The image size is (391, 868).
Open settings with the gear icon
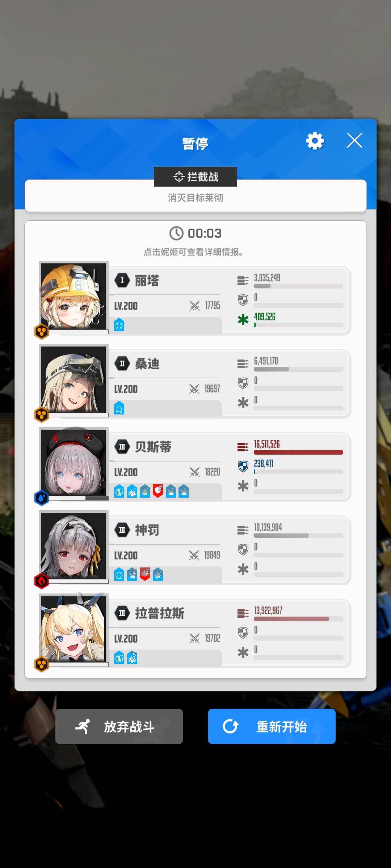(x=315, y=141)
